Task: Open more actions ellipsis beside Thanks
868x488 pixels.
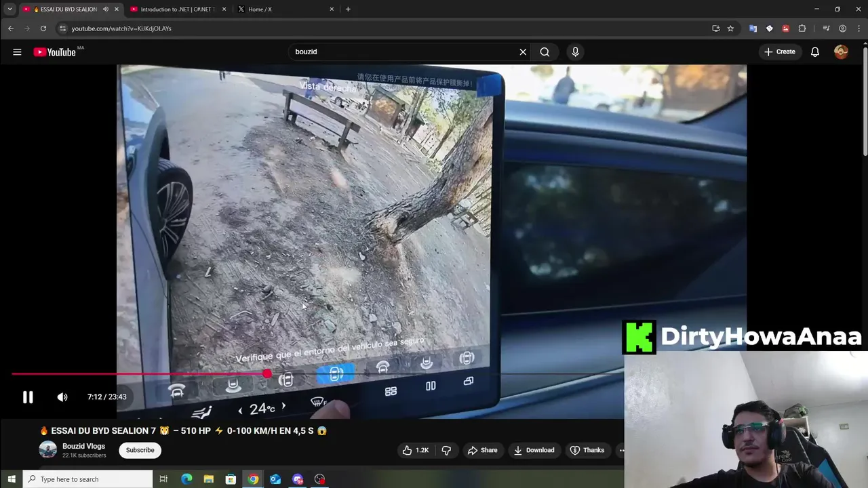Action: click(x=621, y=450)
